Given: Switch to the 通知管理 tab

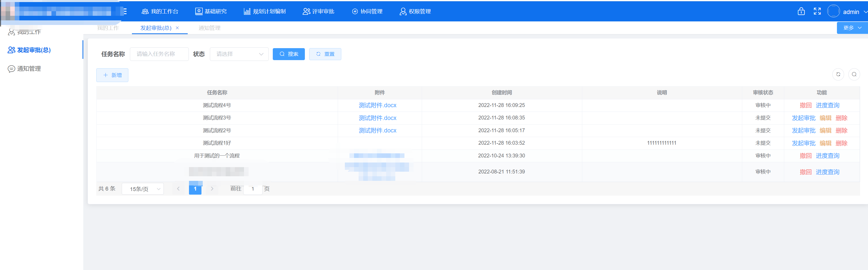Looking at the screenshot, I should point(210,28).
